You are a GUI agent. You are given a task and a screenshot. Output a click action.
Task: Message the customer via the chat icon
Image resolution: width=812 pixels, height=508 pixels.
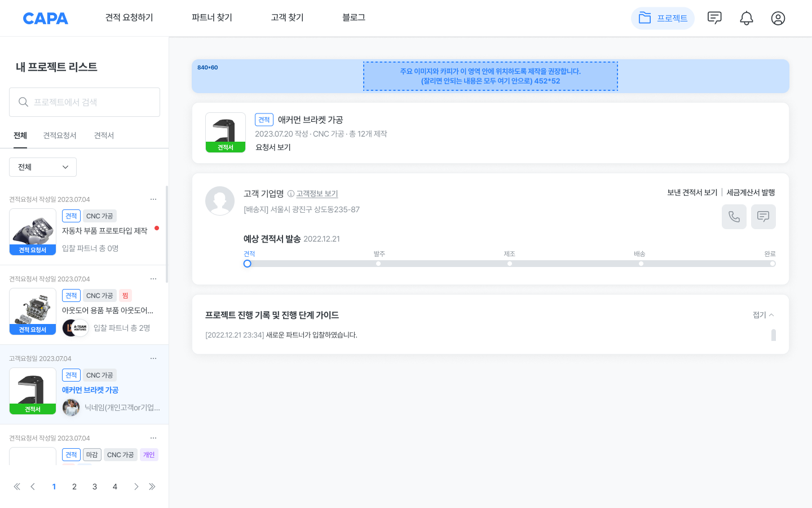point(763,217)
